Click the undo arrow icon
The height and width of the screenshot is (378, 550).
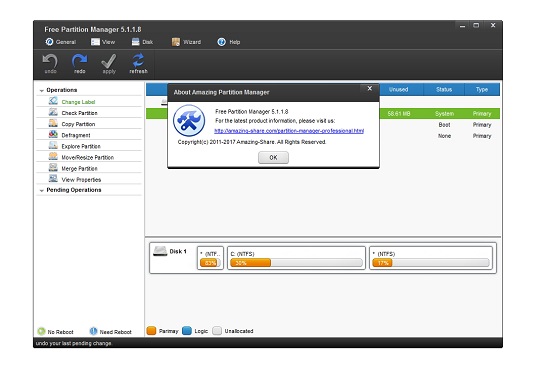50,61
